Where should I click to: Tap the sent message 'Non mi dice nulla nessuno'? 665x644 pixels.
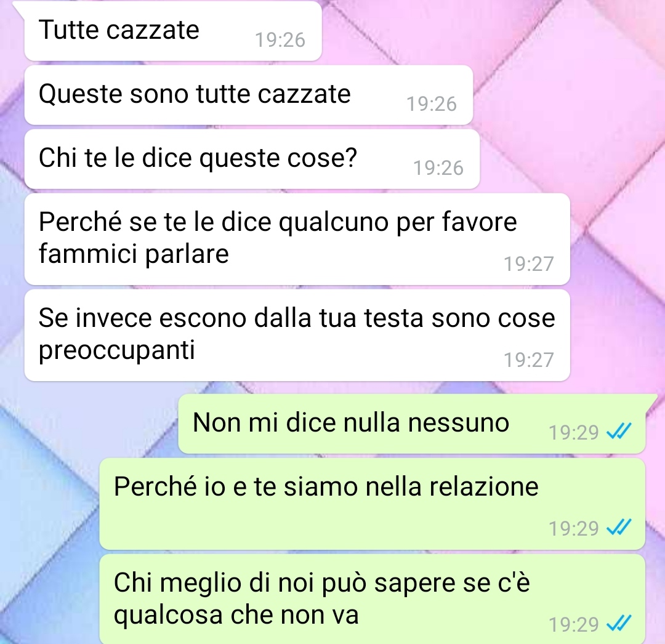point(412,424)
